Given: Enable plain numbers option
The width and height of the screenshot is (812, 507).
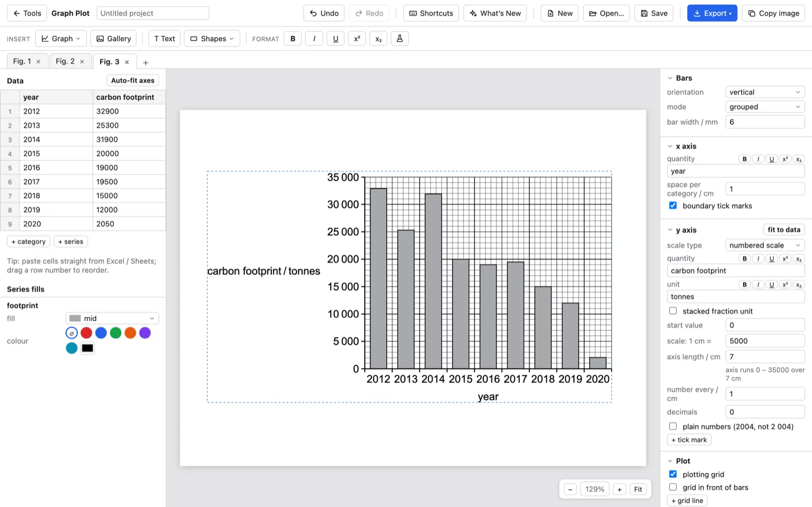Looking at the screenshot, I should point(673,426).
